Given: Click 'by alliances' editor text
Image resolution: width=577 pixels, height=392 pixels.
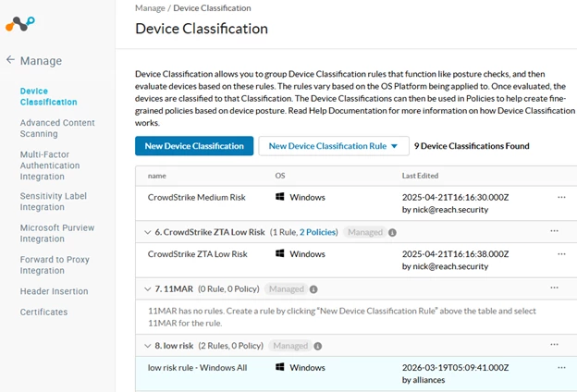Looking at the screenshot, I should point(424,380).
